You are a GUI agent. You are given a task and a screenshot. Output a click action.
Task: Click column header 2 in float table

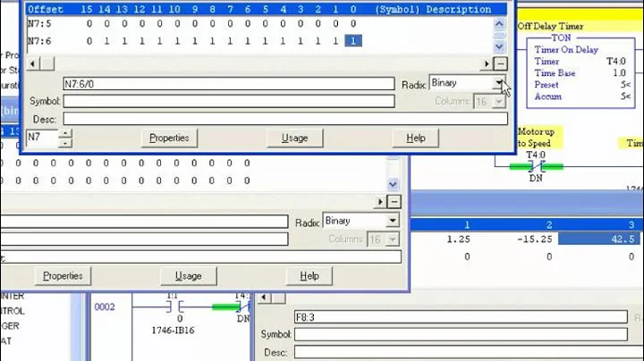click(x=549, y=224)
